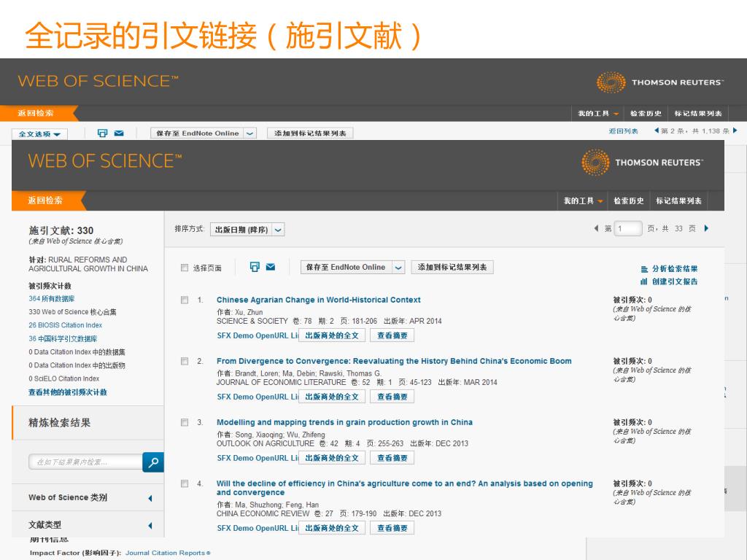Click 查看摘要 for Chinese Agrarian Change result
This screenshot has width=747, height=560.
392,335
